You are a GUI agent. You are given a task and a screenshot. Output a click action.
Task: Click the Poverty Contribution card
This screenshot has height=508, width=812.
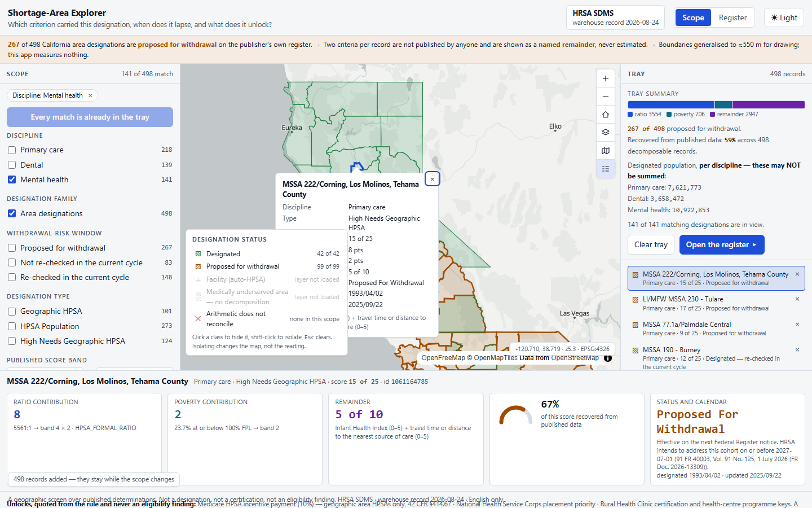pyautogui.click(x=245, y=439)
